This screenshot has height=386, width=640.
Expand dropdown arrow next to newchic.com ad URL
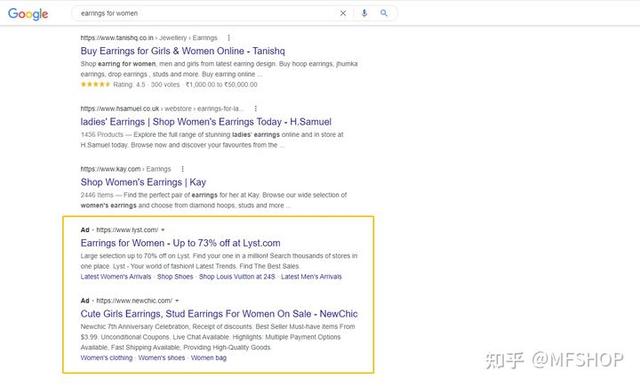(177, 301)
